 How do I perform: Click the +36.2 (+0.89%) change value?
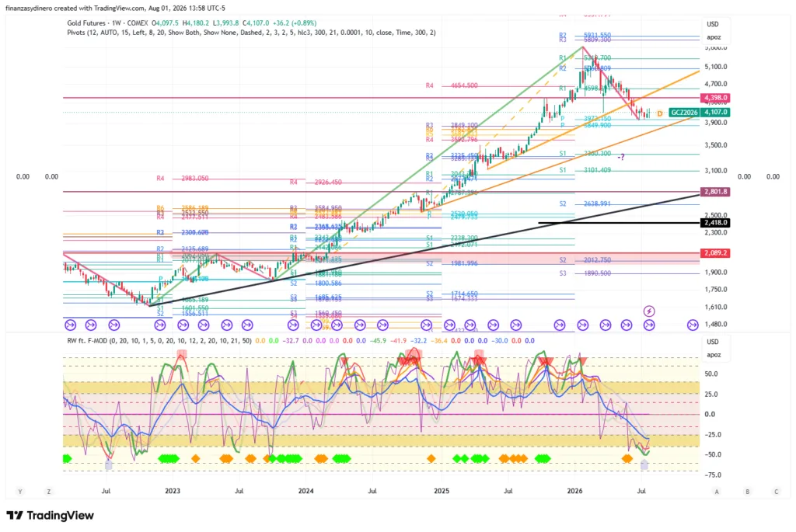pyautogui.click(x=295, y=23)
